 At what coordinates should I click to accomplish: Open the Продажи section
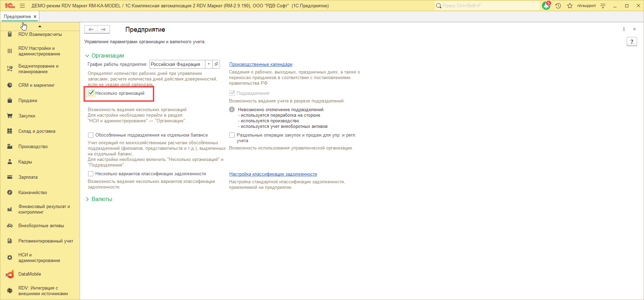28,100
